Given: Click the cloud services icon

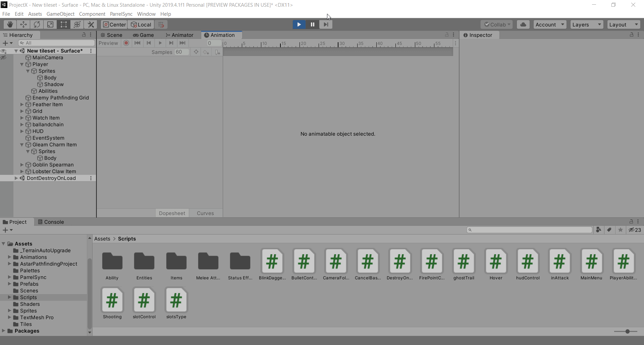Looking at the screenshot, I should [x=523, y=24].
